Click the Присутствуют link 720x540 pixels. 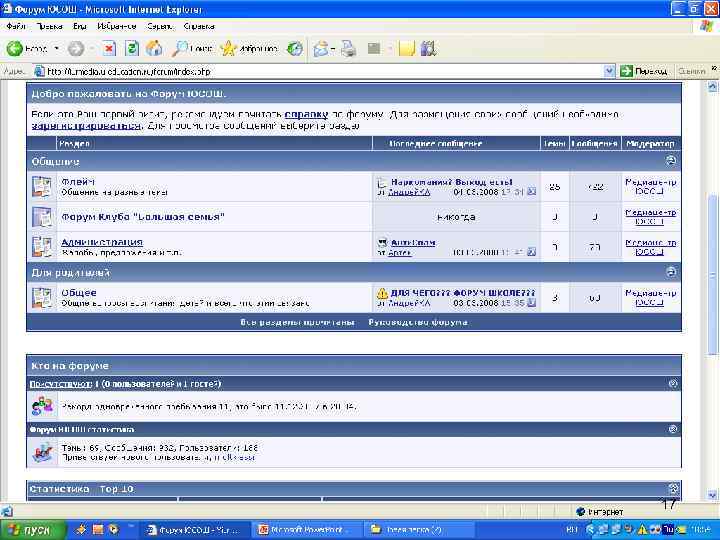[60, 383]
